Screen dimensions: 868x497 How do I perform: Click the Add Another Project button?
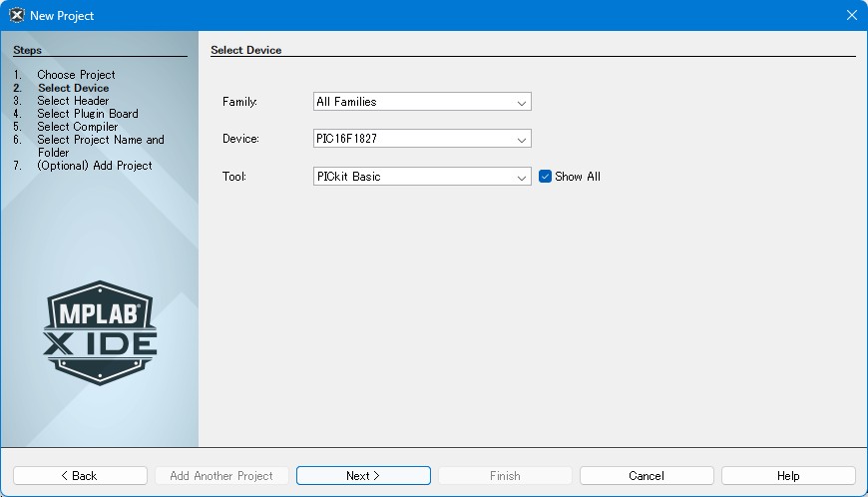pos(221,476)
